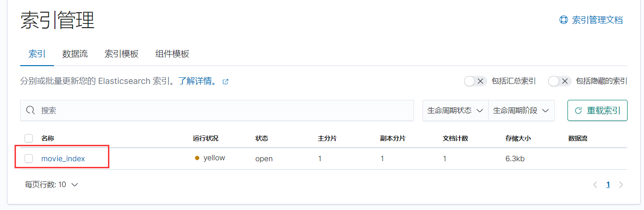Click the reload icon in 重载索引 button
Screen dimensions: 644x210
(578, 111)
